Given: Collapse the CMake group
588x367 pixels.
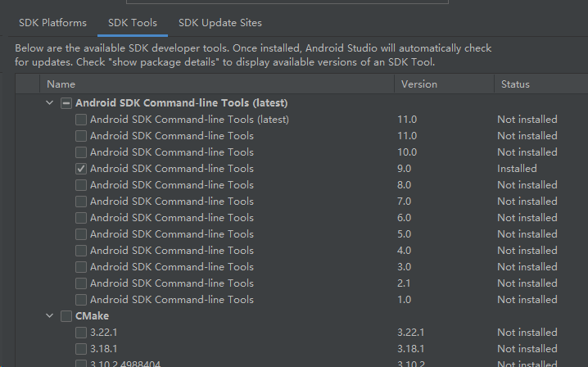Looking at the screenshot, I should point(52,316).
